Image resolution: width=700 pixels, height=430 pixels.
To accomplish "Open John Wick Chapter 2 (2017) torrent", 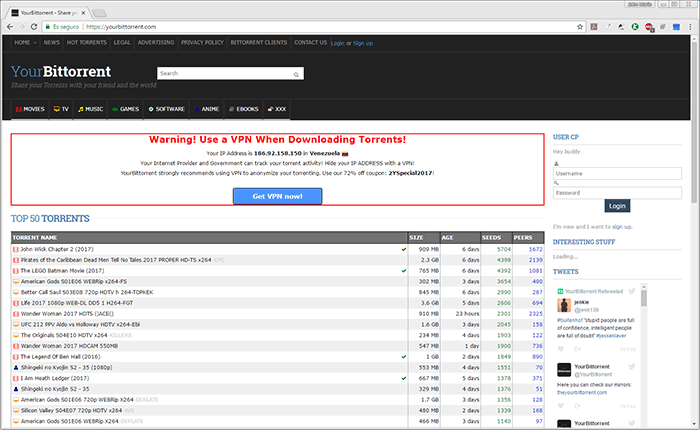I will click(x=57, y=249).
